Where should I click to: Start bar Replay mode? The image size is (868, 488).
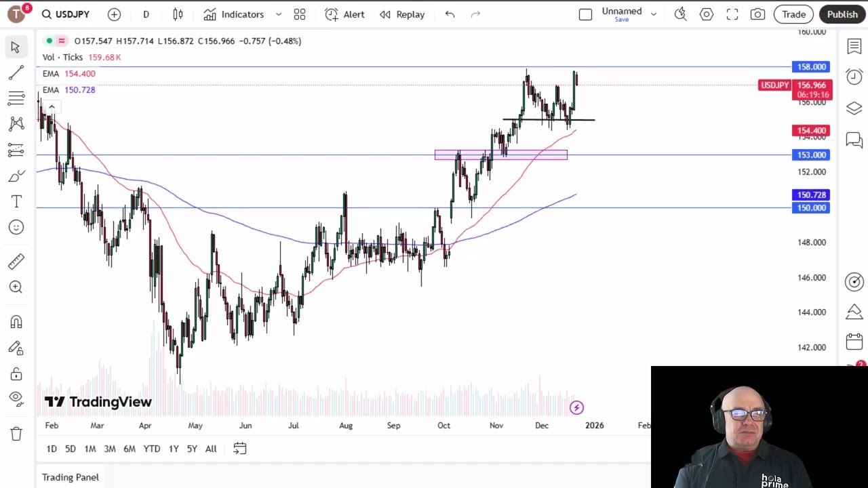click(x=402, y=14)
